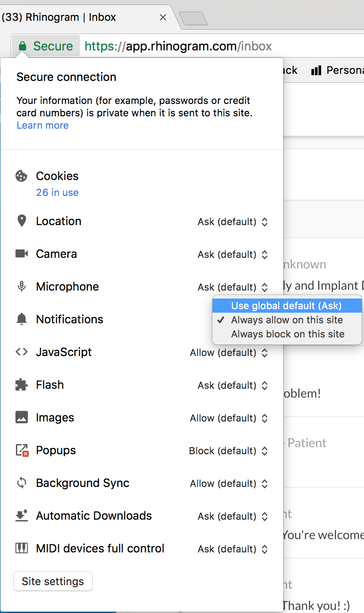Click the Background Sync arrows icon
The image size is (364, 613).
point(21,483)
